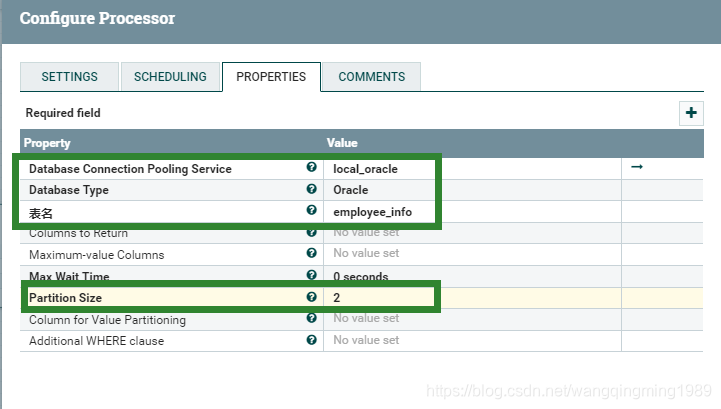Select the 表名 property name
721x409 pixels.
[41, 213]
